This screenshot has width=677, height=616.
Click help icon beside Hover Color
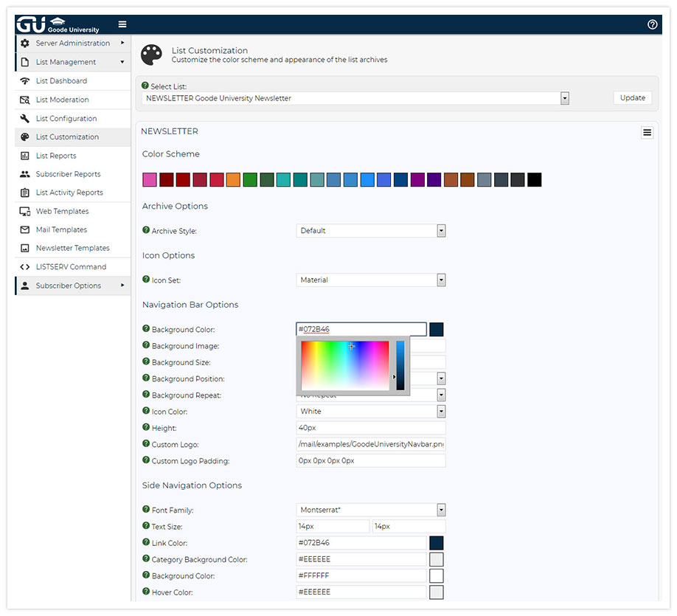[x=146, y=591]
